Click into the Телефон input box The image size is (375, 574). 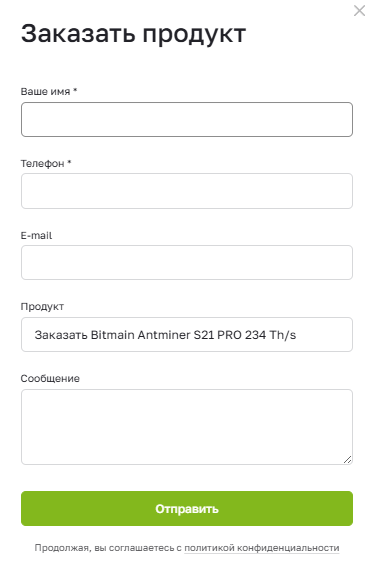pos(187,191)
